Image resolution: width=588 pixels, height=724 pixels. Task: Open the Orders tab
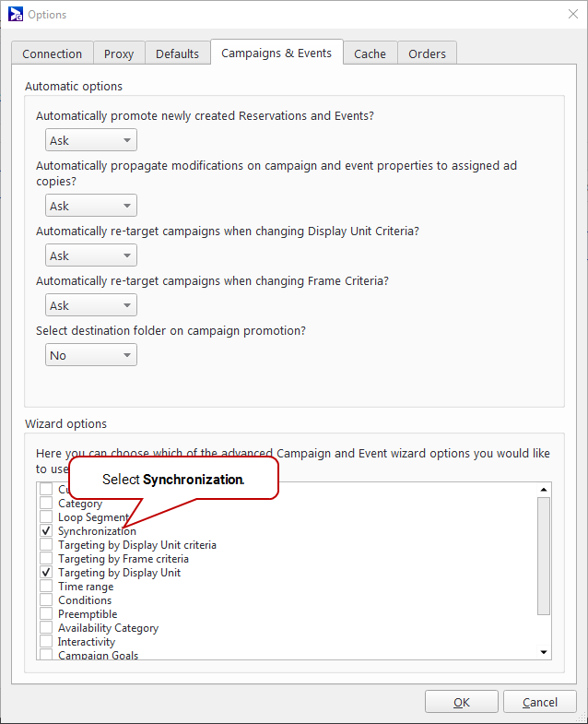pyautogui.click(x=427, y=53)
